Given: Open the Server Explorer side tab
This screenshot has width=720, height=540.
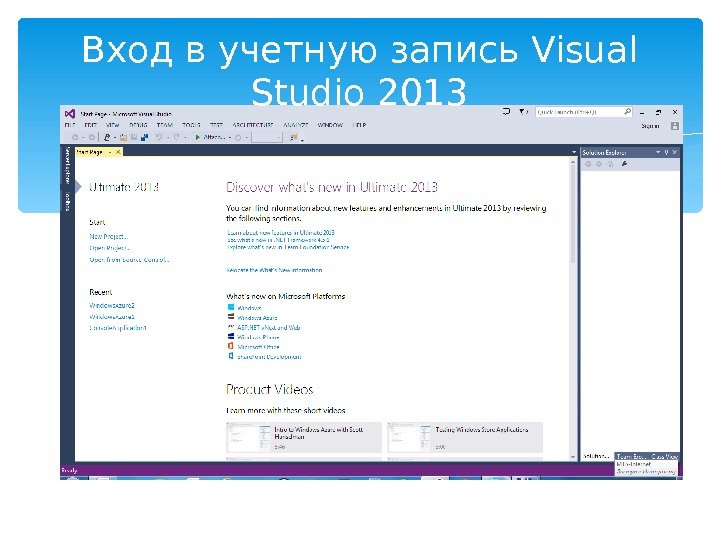Looking at the screenshot, I should coord(68,166).
